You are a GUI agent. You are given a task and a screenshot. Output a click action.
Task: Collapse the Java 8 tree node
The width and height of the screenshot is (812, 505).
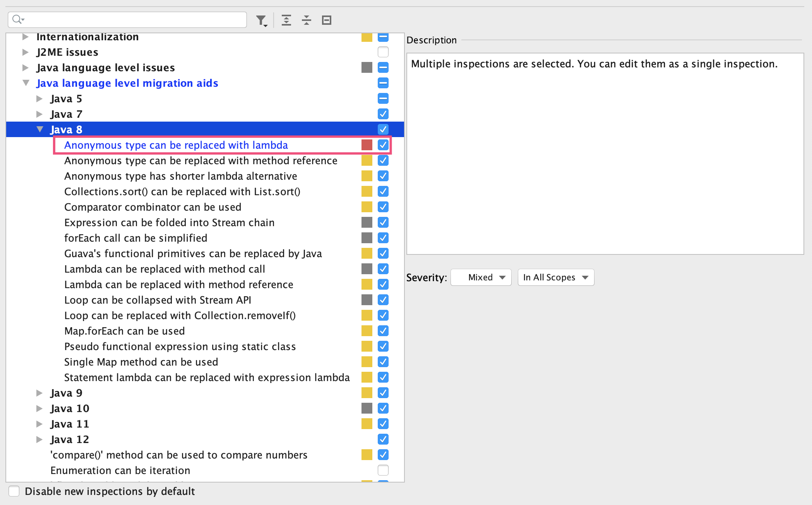[40, 129]
